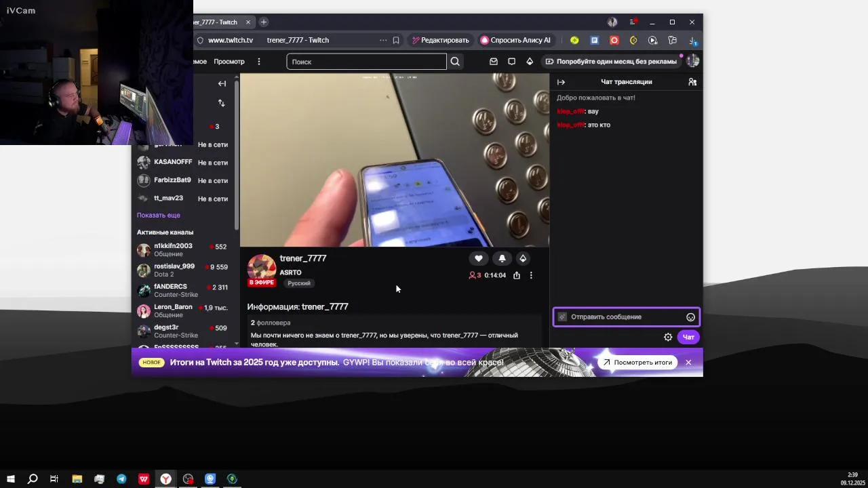Viewport: 868px width, 488px height.
Task: Click the yellow ring extension icon
Action: coord(633,40)
